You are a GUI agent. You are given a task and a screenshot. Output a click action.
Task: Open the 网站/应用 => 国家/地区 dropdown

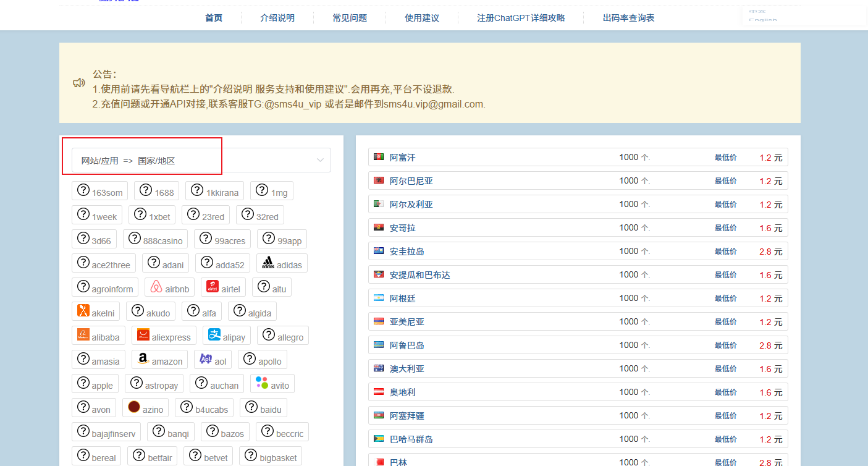click(201, 160)
